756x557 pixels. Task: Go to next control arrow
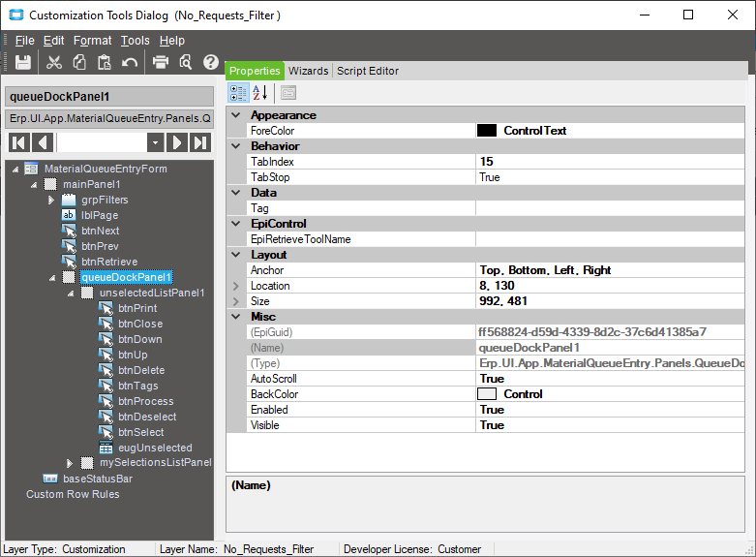(x=177, y=142)
